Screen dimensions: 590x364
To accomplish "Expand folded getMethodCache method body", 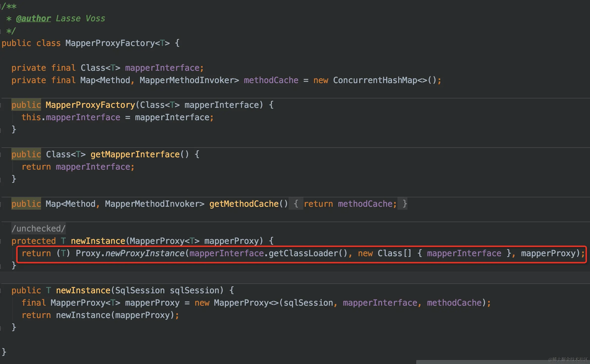I will 296,204.
